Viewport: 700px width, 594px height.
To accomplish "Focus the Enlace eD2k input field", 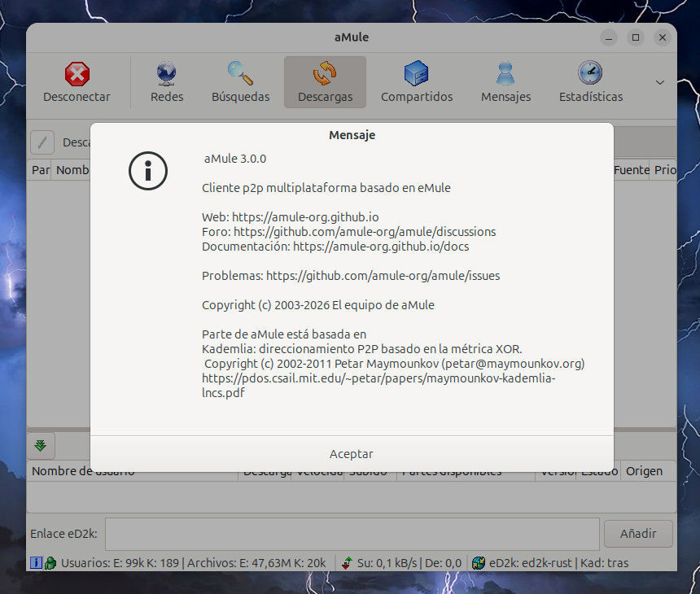I will [352, 534].
